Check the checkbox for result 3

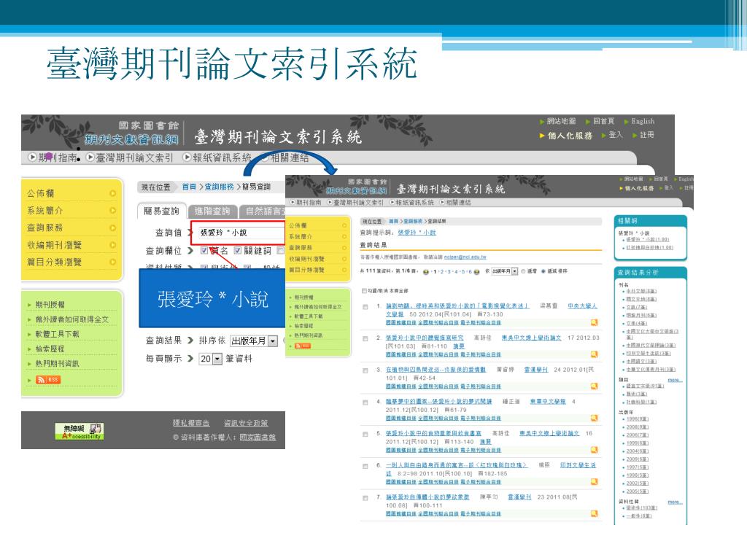[x=365, y=370]
